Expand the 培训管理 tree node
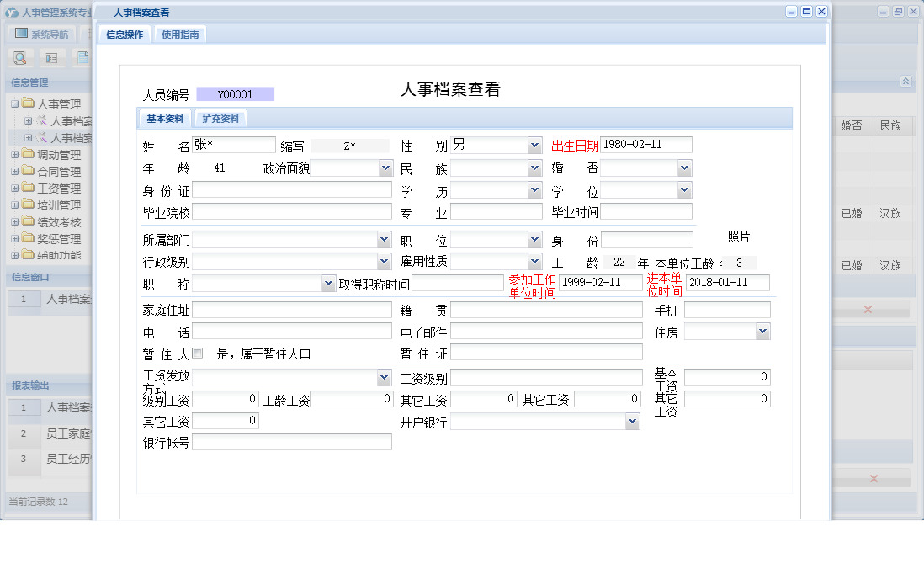 (13, 206)
